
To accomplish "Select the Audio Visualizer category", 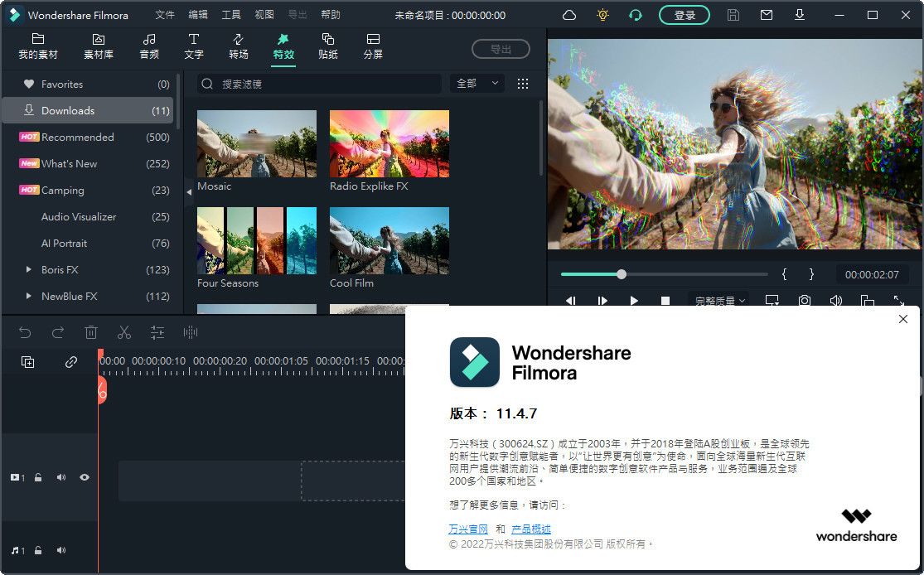I will pos(89,217).
